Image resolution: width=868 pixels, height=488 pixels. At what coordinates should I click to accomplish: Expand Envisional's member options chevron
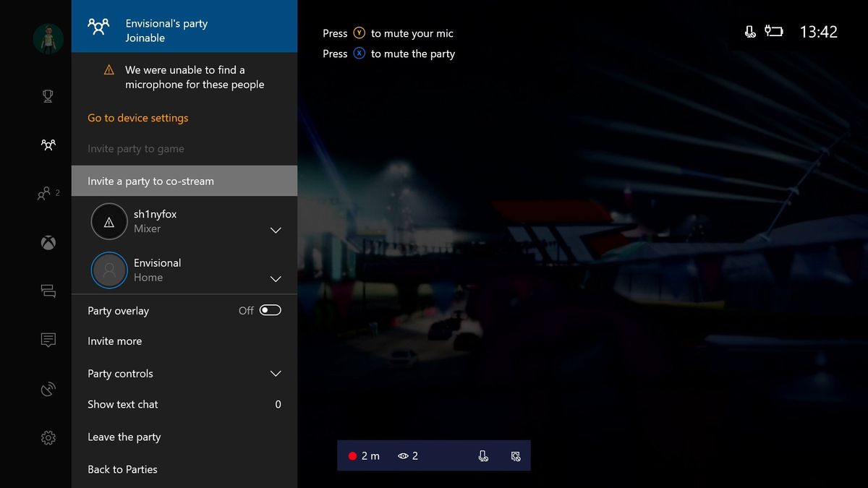(275, 278)
